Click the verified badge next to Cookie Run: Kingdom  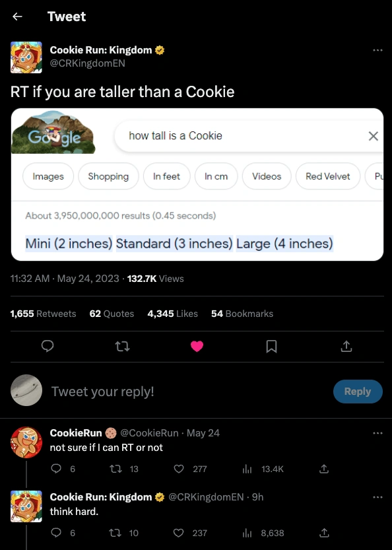click(159, 50)
